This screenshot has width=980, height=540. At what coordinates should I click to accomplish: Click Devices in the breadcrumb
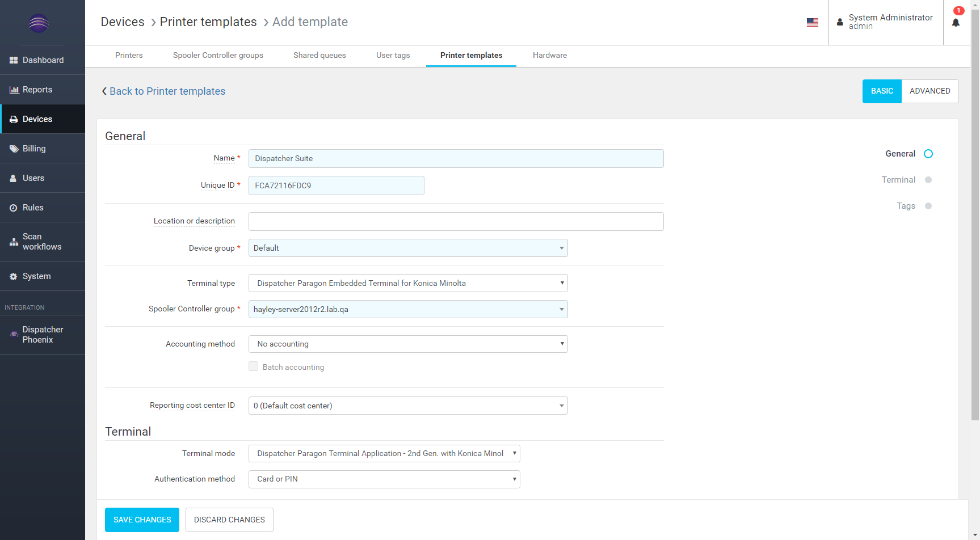pos(123,22)
